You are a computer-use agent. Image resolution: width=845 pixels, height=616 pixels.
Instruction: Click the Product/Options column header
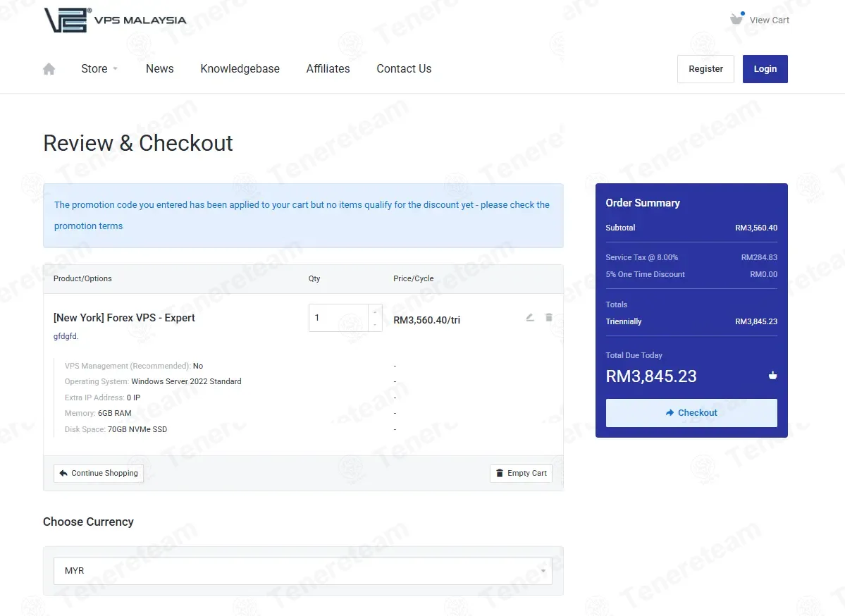point(82,278)
